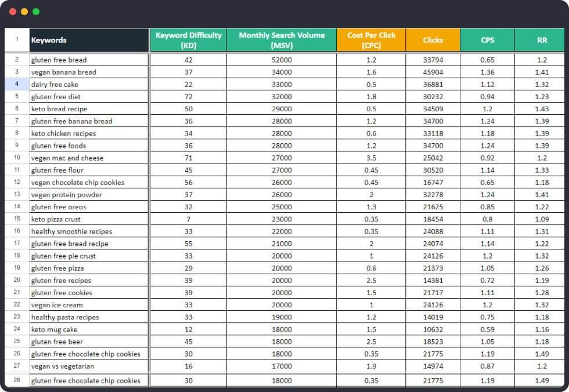Select the Monthly Search Volume header cell
Viewport: 569px width, 392px height.
tap(282, 40)
